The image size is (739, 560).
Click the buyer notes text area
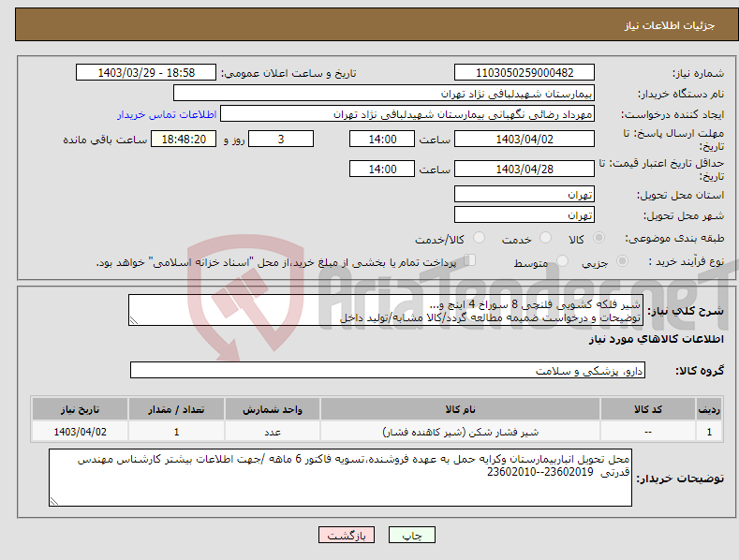340,478
